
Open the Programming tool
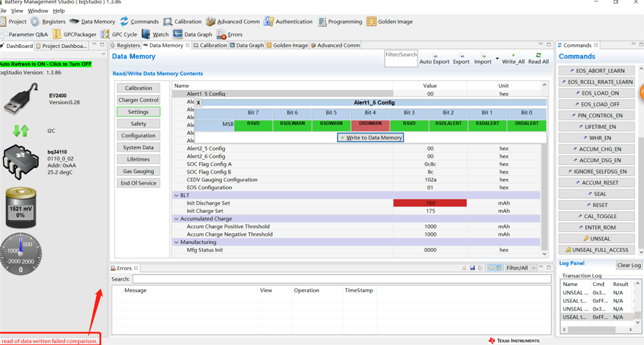(340, 21)
